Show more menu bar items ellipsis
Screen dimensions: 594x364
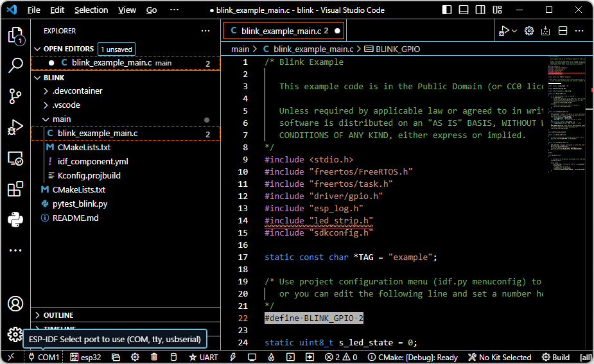pos(174,10)
